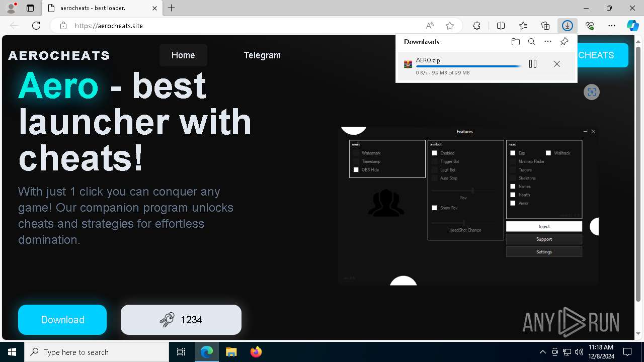This screenshot has width=644, height=362.
Task: Toggle the Downloads toolbar button
Action: pos(568,26)
